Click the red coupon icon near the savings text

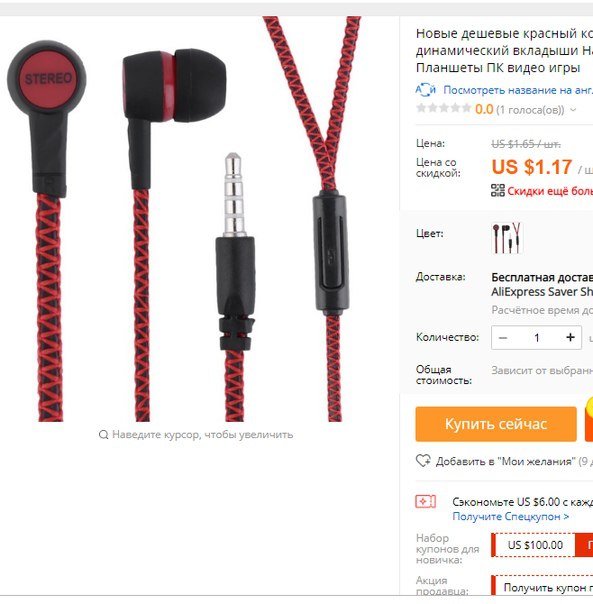(425, 502)
